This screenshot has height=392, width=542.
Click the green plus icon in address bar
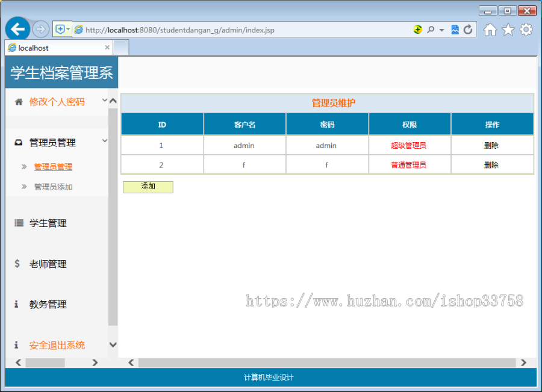tap(417, 30)
